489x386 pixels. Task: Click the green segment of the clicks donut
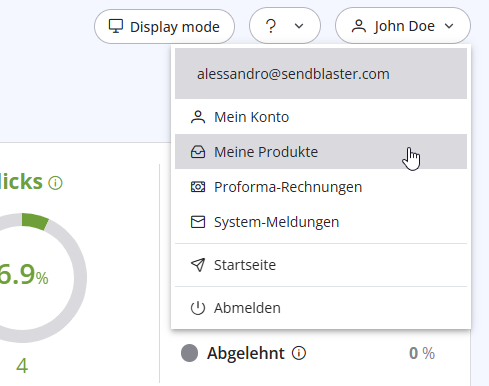click(x=35, y=221)
